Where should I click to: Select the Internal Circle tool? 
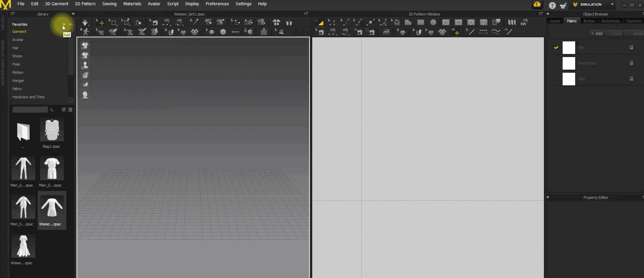click(471, 22)
